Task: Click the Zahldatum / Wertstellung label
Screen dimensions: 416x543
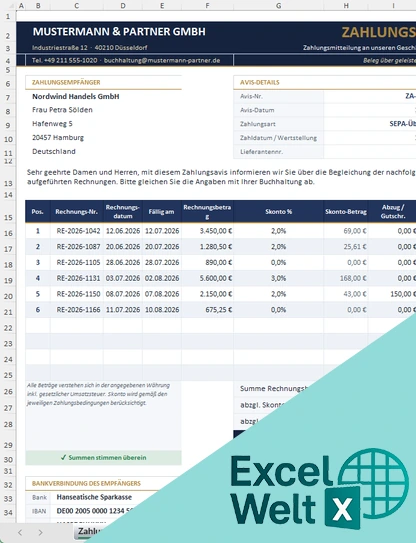Action: (278, 138)
